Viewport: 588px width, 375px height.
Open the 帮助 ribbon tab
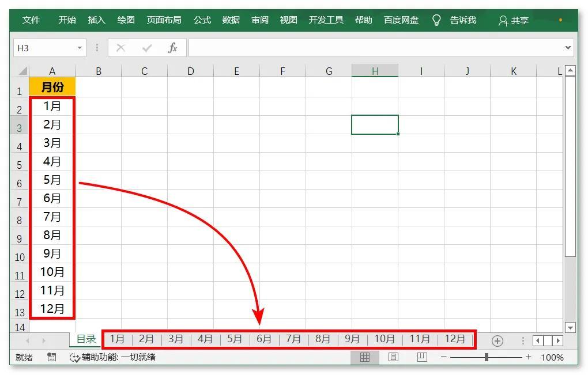point(363,20)
